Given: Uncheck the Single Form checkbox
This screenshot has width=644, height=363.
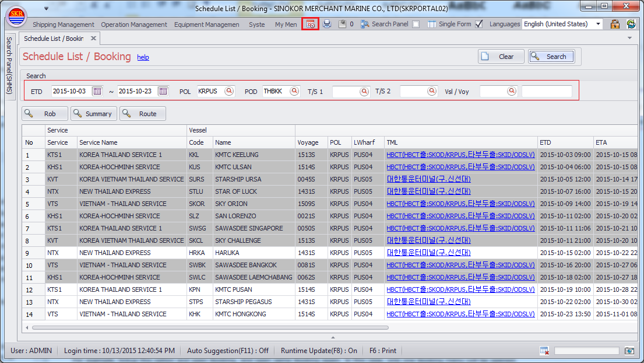Looking at the screenshot, I should point(479,25).
